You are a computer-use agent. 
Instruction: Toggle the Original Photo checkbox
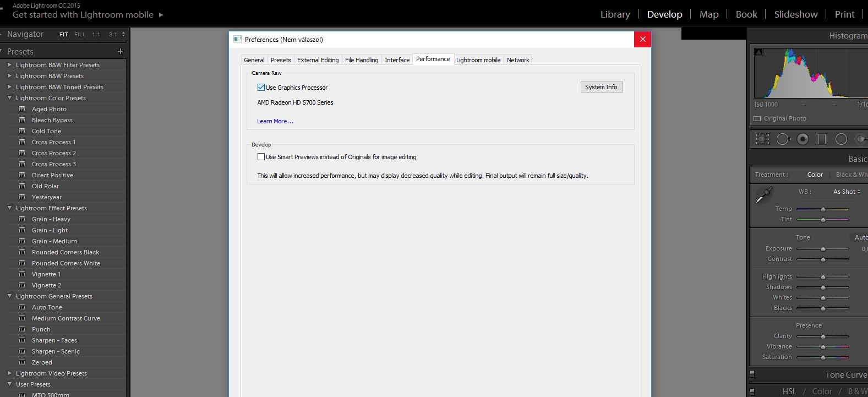click(x=757, y=118)
